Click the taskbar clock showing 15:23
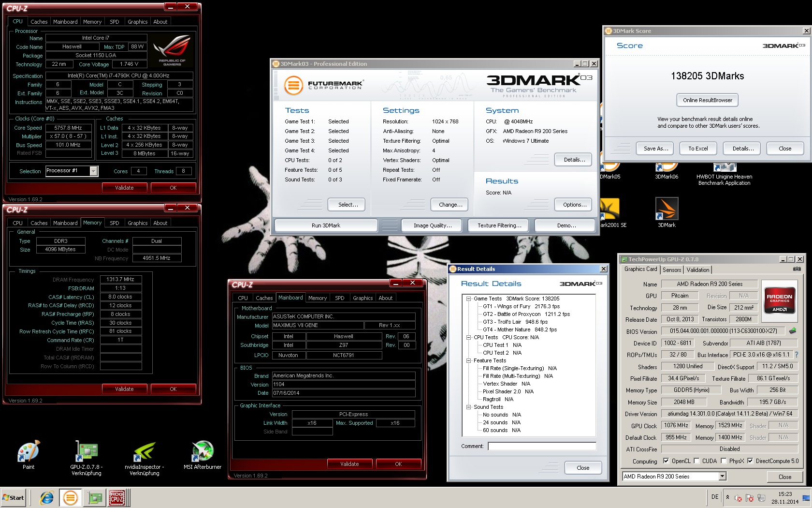Screen dimensions: 812x508 coord(785,498)
